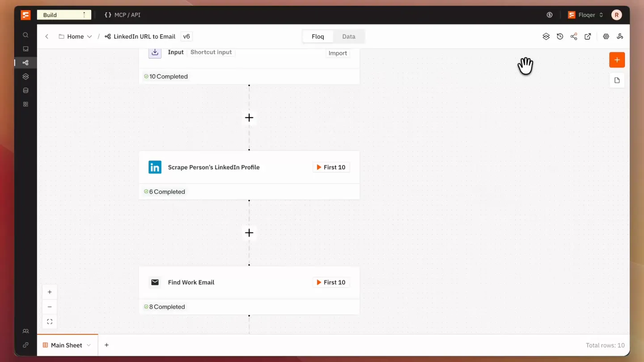
Task: Zoom in on the canvas
Action: pyautogui.click(x=50, y=292)
